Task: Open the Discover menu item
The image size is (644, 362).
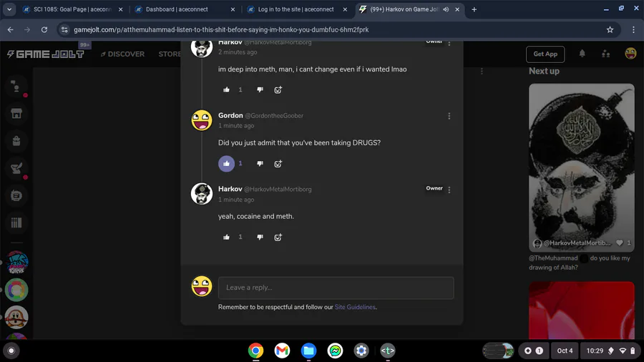Action: tap(122, 54)
